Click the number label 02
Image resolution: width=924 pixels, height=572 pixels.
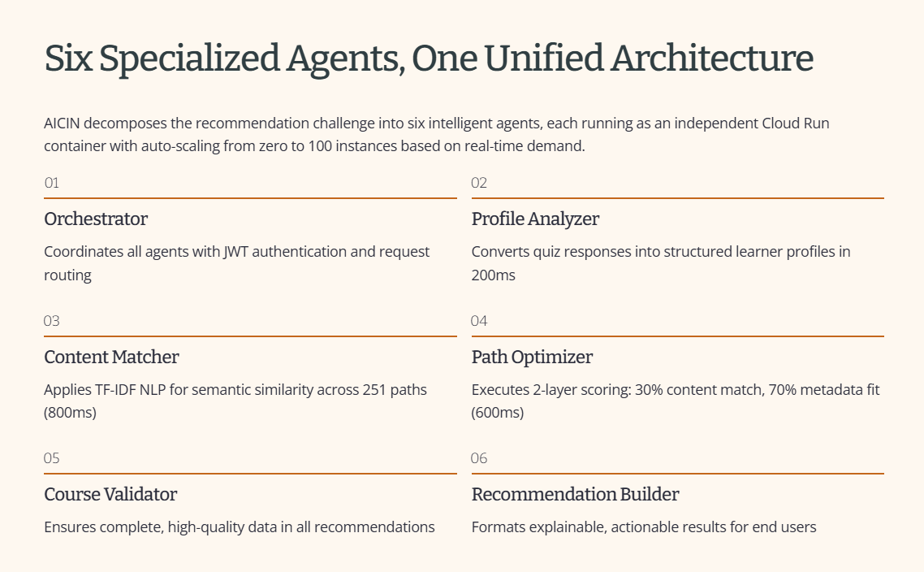(479, 183)
